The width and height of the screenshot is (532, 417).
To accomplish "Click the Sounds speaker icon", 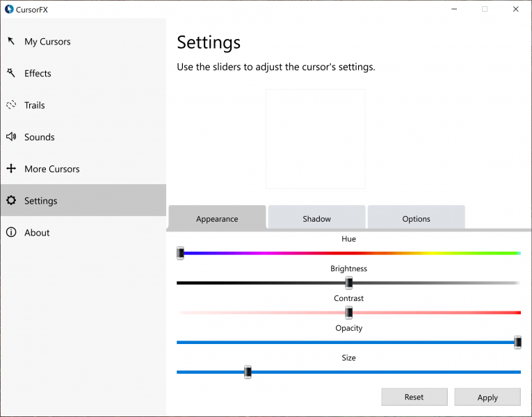I will (11, 137).
